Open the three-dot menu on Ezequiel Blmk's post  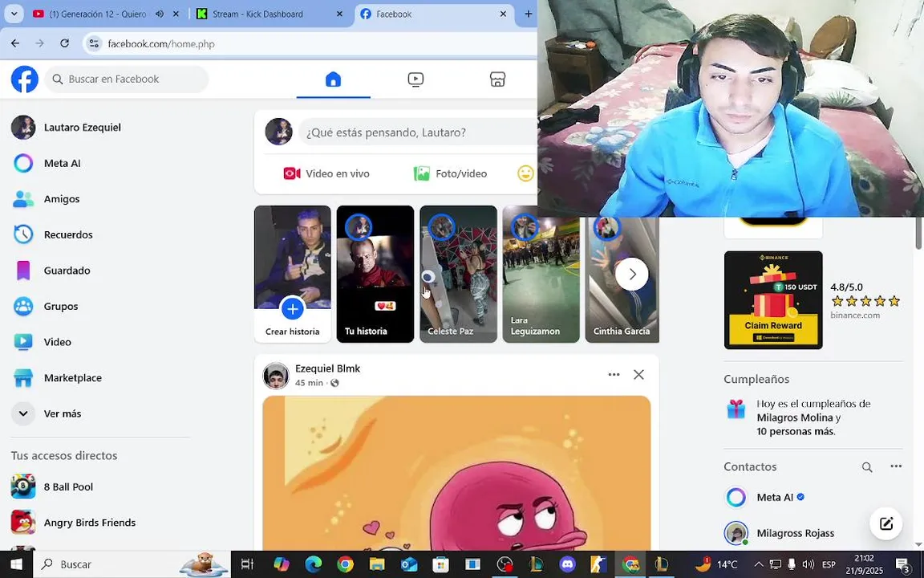point(614,375)
